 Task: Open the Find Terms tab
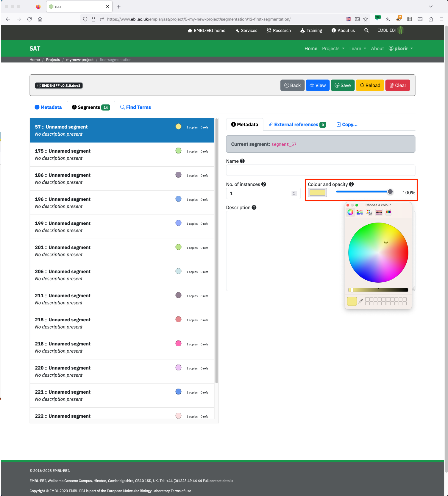click(135, 107)
